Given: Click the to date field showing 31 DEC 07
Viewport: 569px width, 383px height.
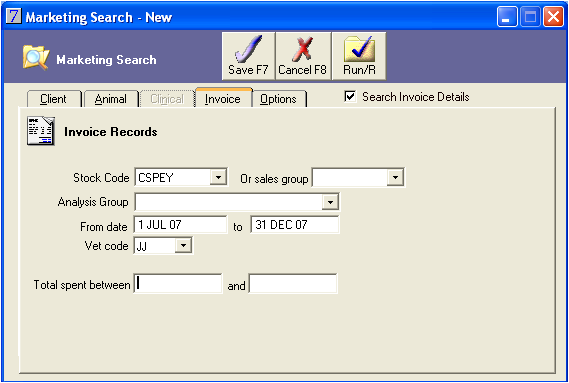Looking at the screenshot, I should [295, 225].
